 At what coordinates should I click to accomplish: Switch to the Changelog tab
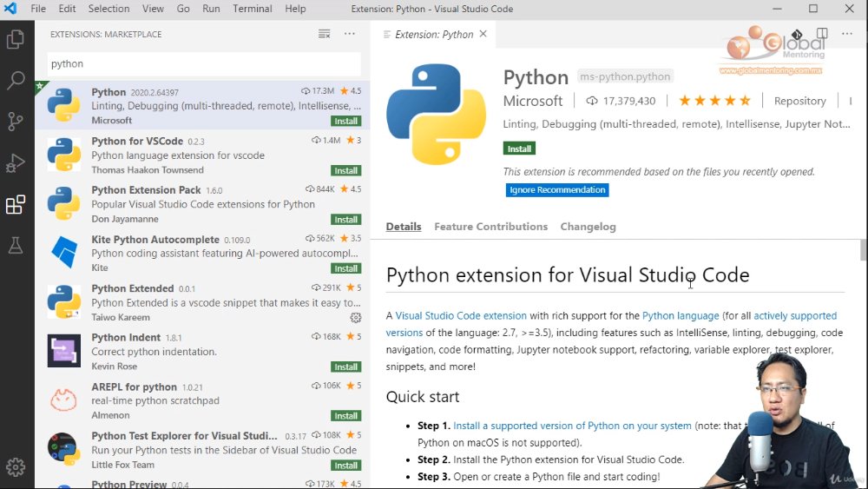[x=588, y=227]
